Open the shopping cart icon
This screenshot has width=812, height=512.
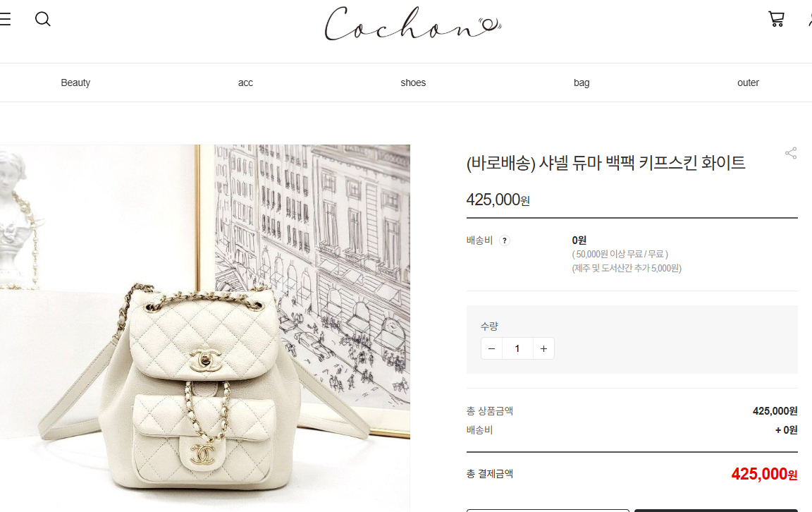[x=776, y=19]
